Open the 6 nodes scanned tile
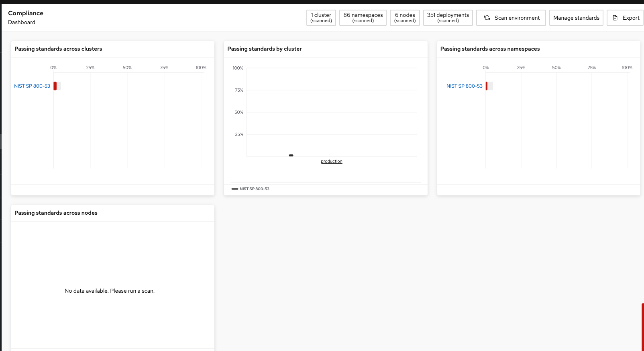This screenshot has height=351, width=644. point(405,18)
